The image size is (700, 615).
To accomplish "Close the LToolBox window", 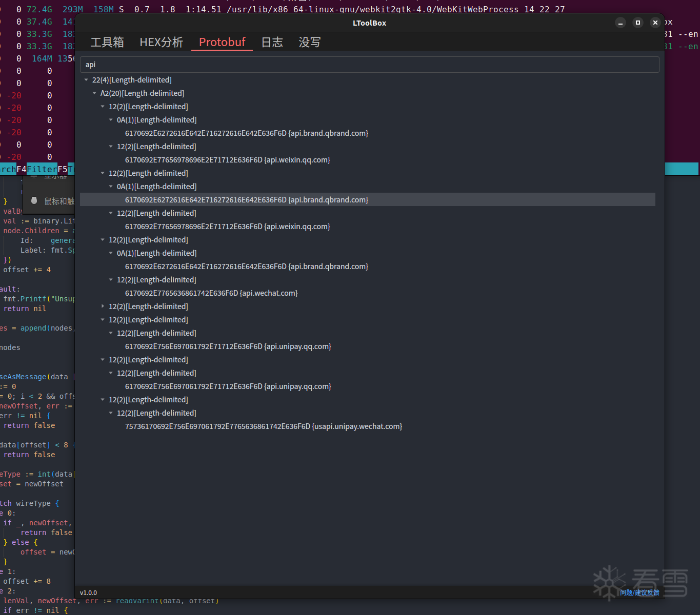I will click(x=655, y=23).
